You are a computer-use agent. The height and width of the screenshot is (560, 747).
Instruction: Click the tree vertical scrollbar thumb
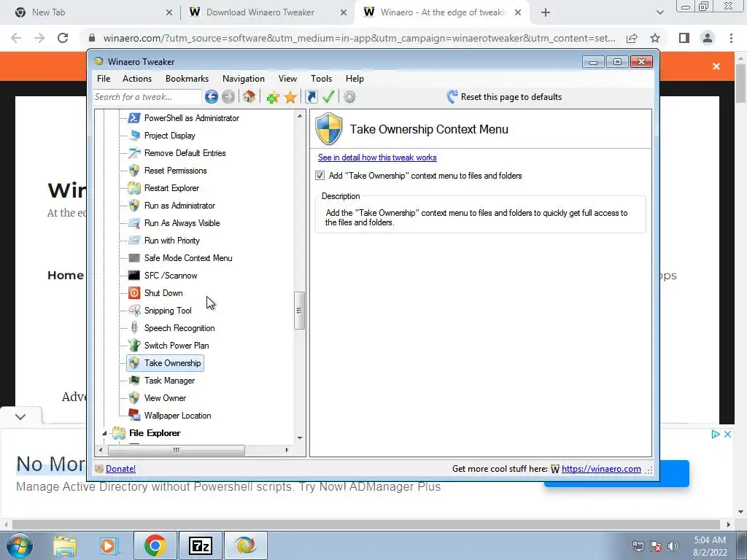coord(299,311)
